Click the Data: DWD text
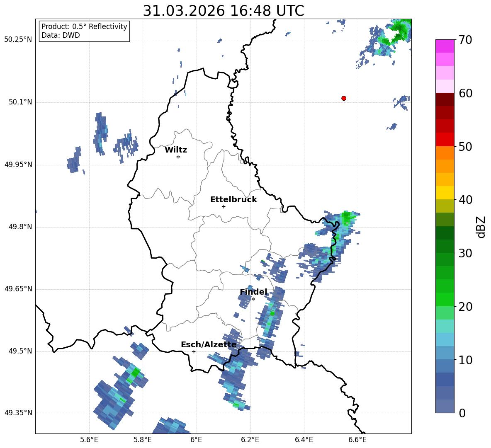Viewport: 491px width, 448px height. [61, 35]
